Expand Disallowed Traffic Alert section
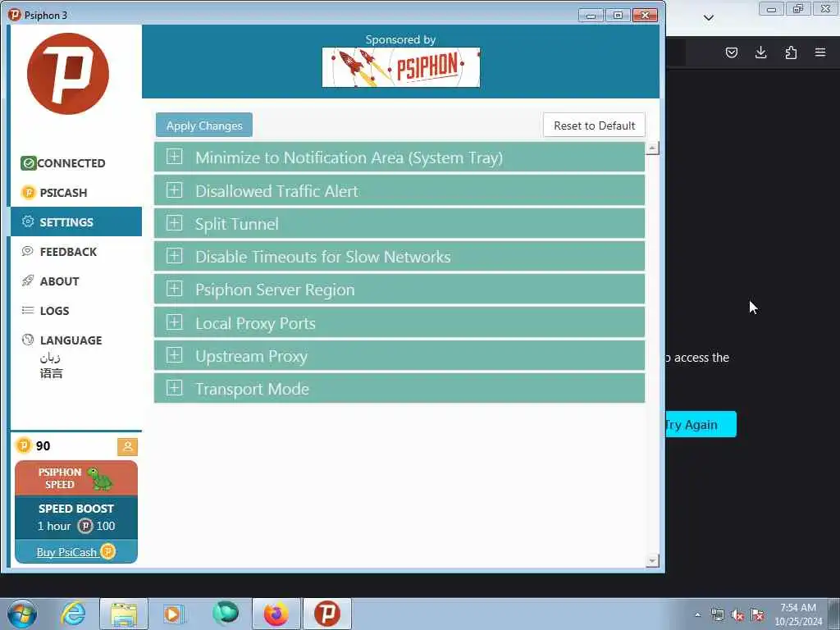The height and width of the screenshot is (630, 840). point(399,190)
